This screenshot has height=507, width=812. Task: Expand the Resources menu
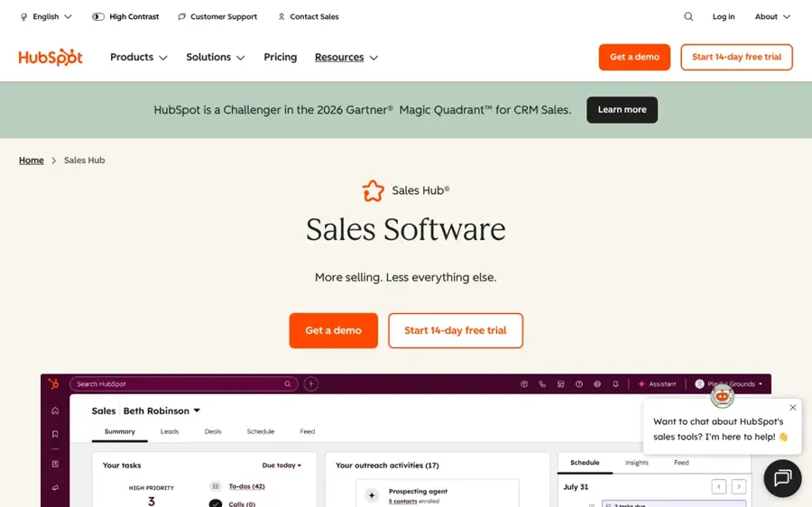pyautogui.click(x=346, y=57)
